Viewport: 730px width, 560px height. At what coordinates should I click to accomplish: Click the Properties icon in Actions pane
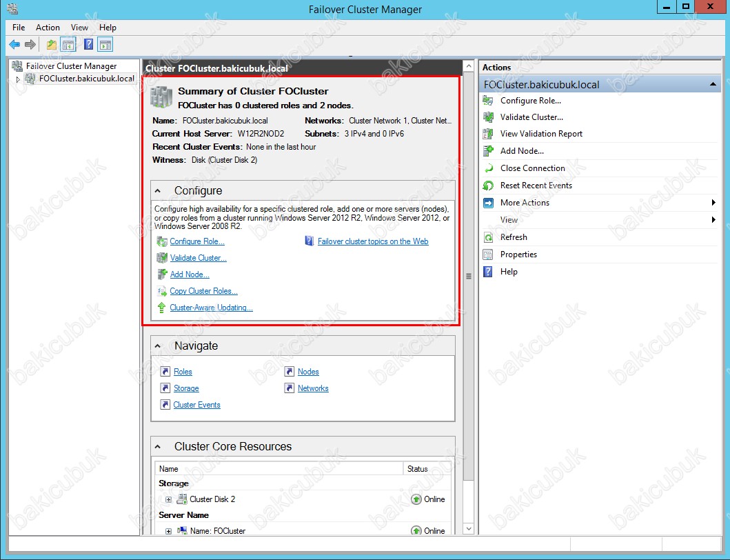tap(488, 254)
